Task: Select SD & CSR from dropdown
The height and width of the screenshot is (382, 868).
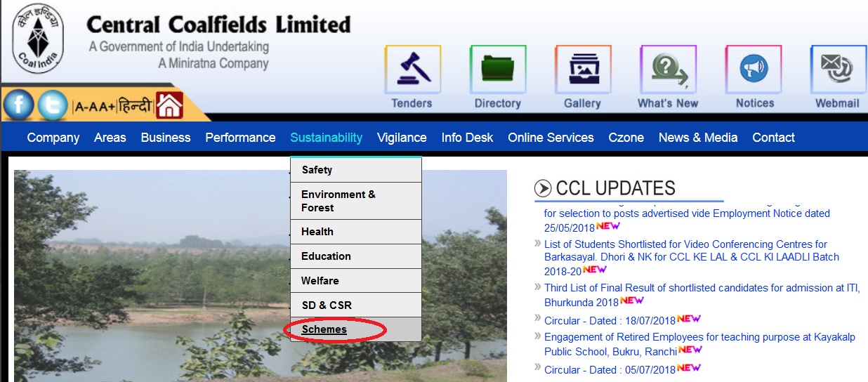Action: [356, 305]
